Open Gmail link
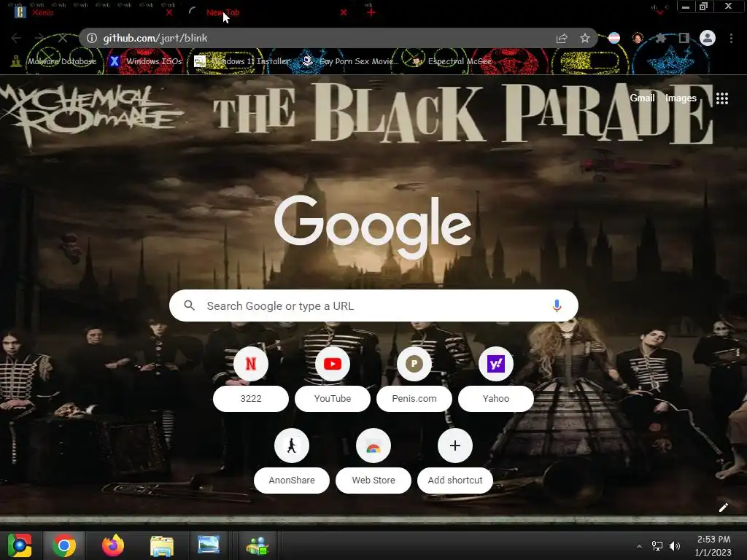 coord(642,98)
